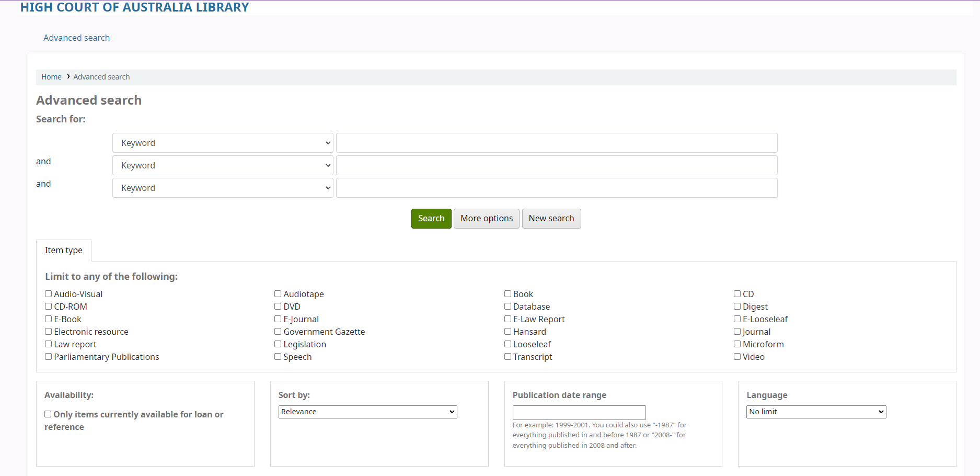Screen dimensions: 980x476
Task: Focus the Publication date range field
Action: tap(579, 413)
